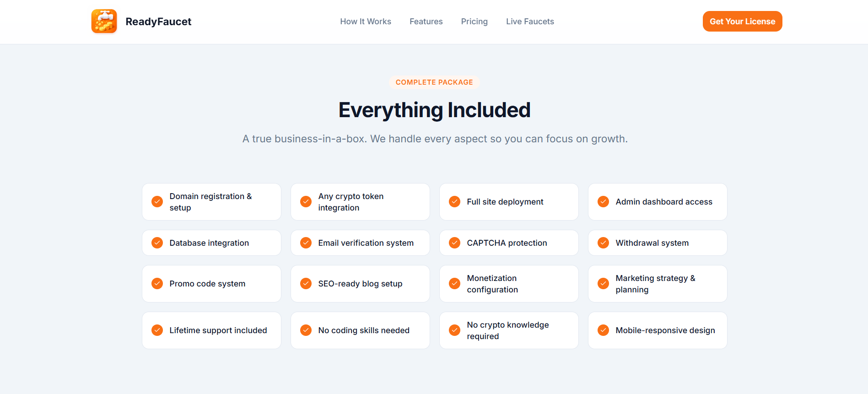Click the ReadyFaucet brand name link
868x394 pixels.
(158, 21)
